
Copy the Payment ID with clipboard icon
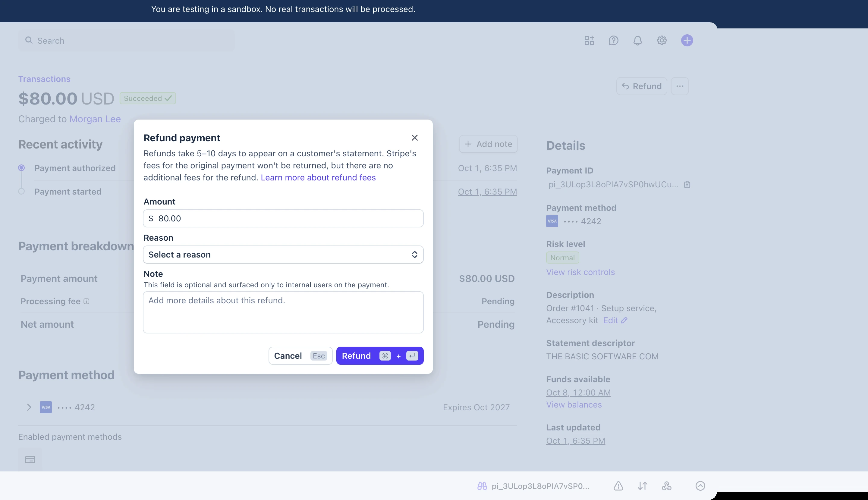pos(687,184)
